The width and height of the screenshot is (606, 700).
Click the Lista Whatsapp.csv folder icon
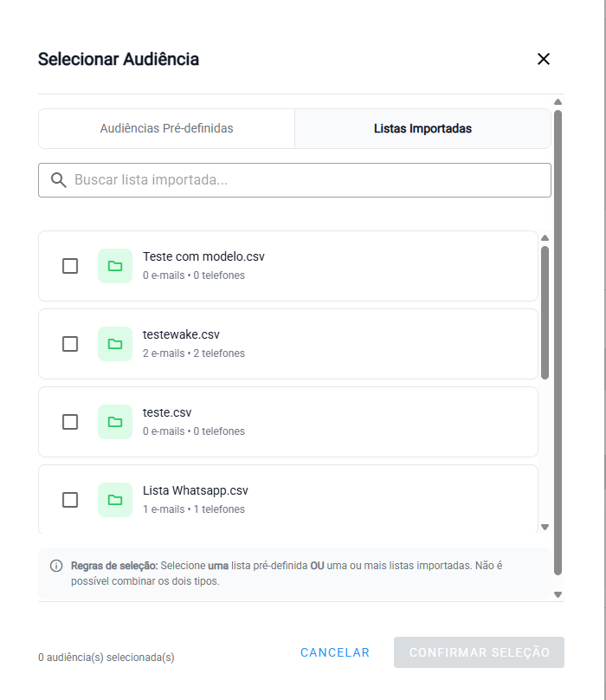(x=115, y=500)
